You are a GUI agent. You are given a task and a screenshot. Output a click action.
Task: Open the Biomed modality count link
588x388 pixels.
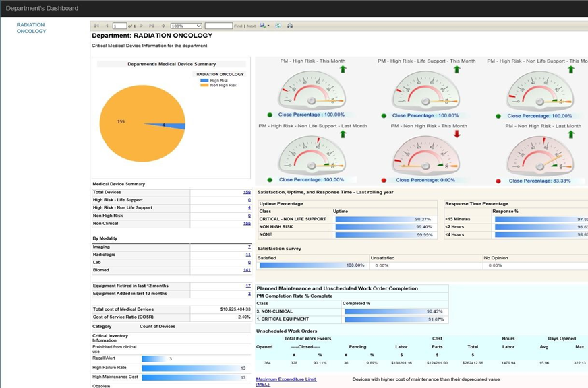coord(247,269)
